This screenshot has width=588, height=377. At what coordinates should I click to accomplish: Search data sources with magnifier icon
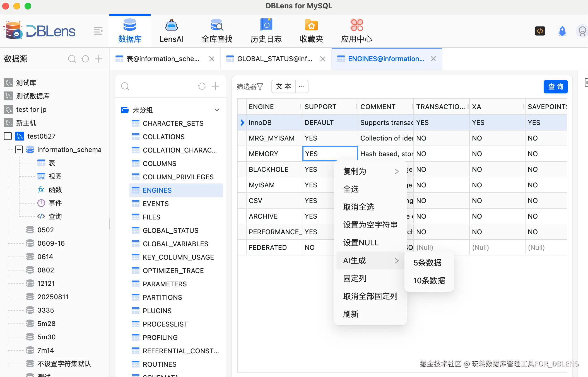point(72,59)
